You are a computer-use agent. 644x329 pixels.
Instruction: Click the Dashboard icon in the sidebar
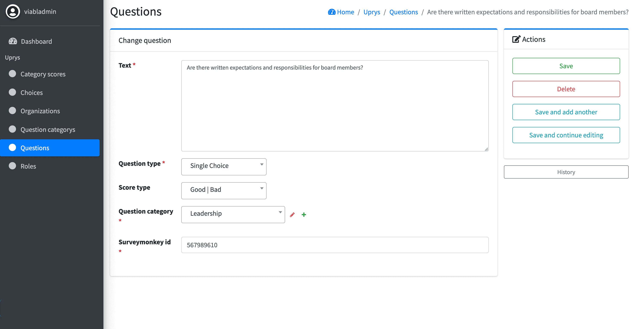point(13,41)
